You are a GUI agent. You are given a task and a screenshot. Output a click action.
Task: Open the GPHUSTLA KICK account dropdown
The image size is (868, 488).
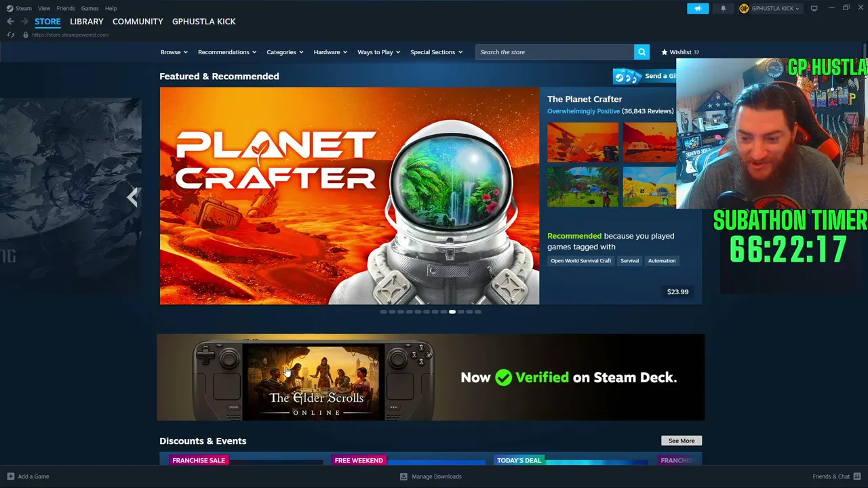pos(776,8)
